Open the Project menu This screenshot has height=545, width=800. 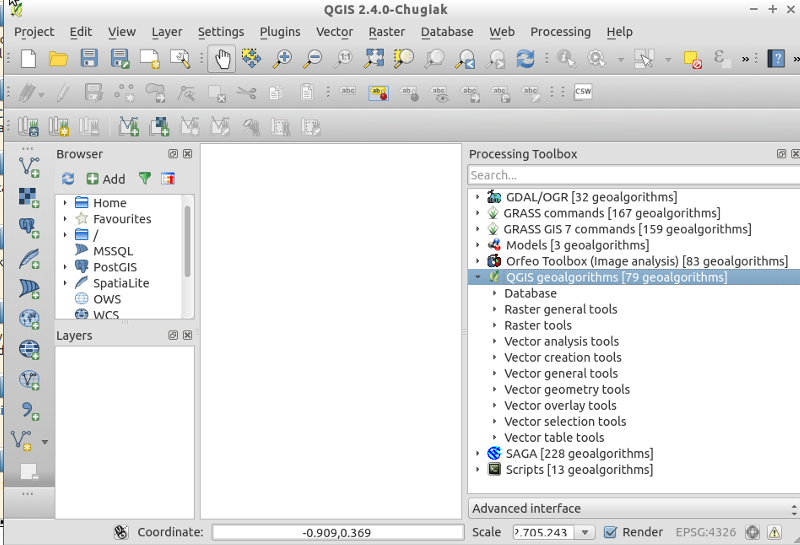point(34,32)
